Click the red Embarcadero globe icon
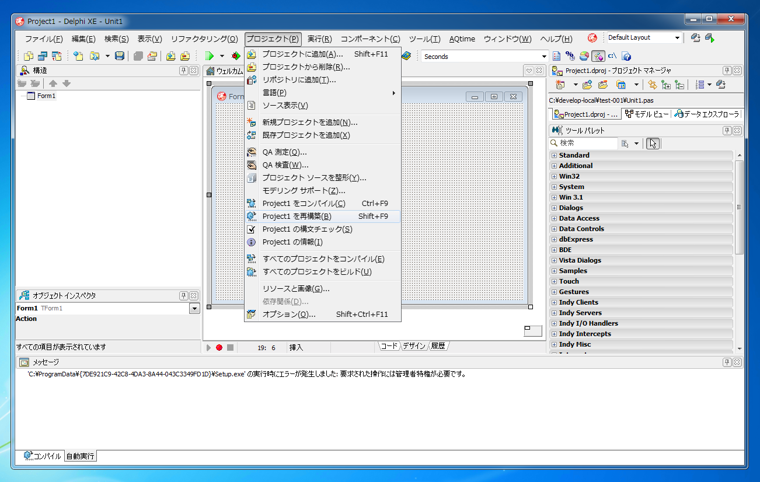 coord(592,38)
